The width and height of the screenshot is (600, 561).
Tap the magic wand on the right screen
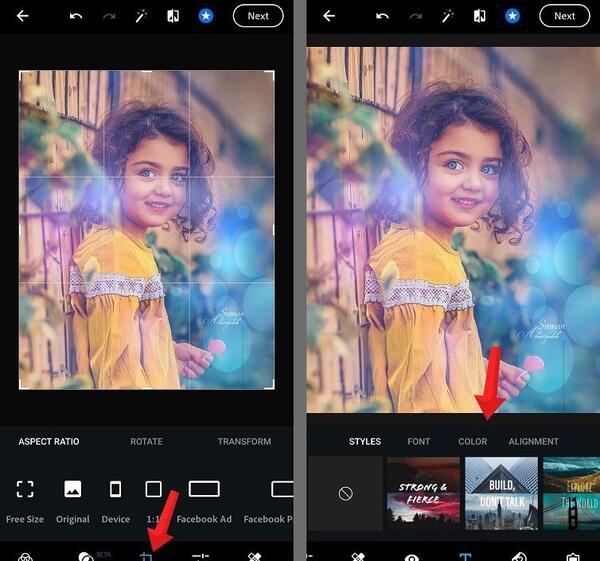point(447,16)
